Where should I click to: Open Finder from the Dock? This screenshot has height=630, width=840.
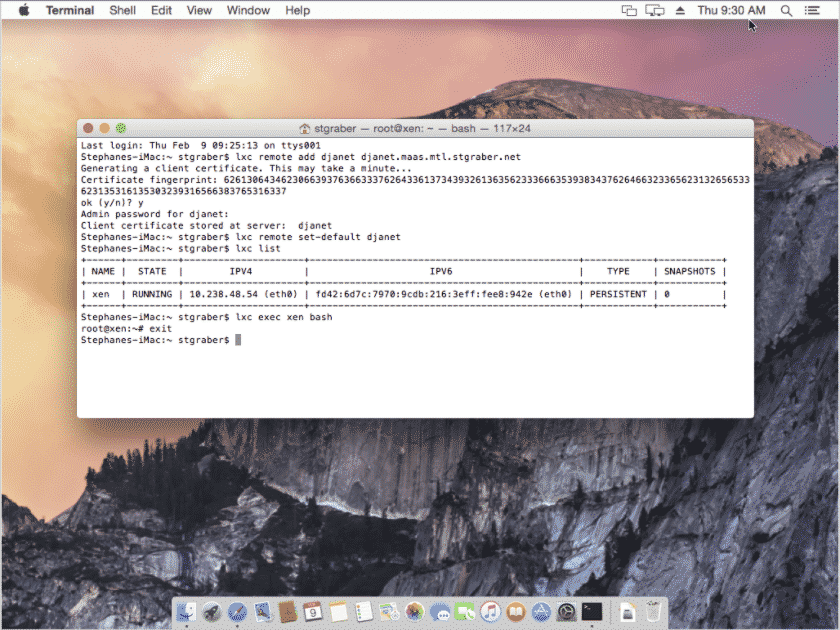tap(186, 612)
